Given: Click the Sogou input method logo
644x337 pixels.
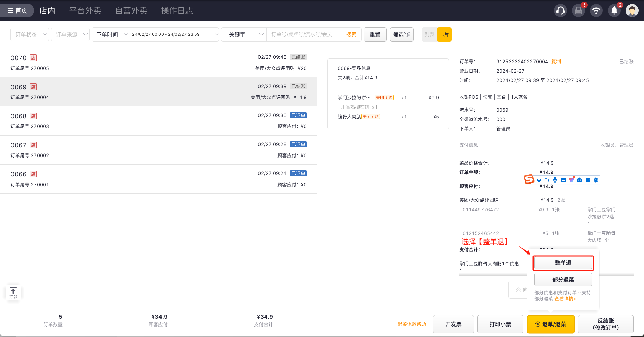Looking at the screenshot, I should 529,179.
